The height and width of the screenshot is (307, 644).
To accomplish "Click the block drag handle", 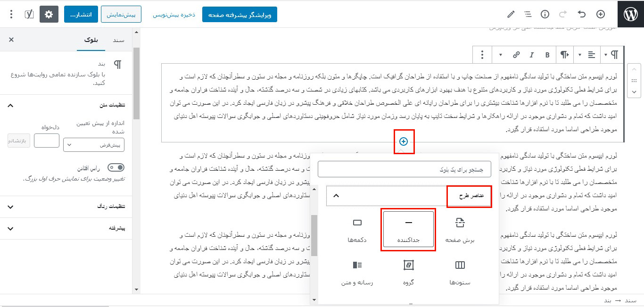I will 634,80.
